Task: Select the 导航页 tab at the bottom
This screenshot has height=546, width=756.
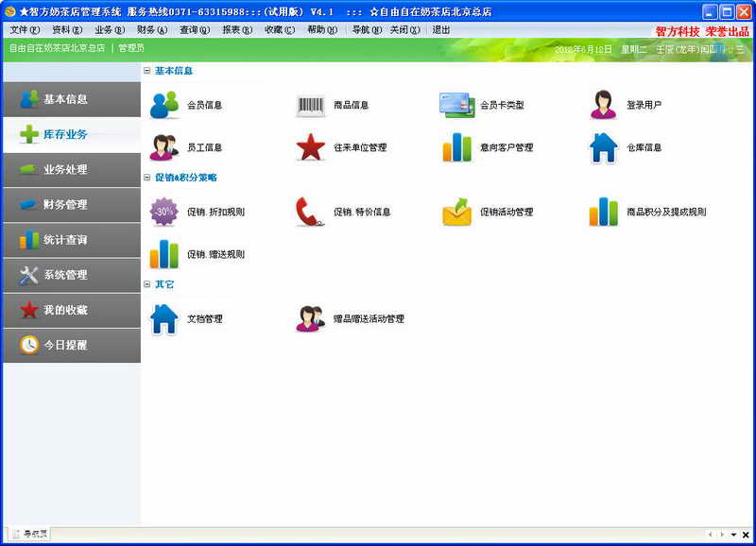Action: point(30,534)
